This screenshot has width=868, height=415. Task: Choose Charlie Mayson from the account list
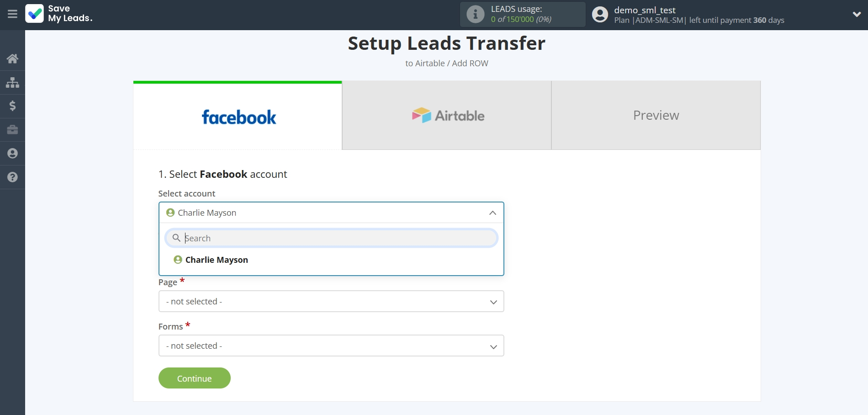pos(217,260)
